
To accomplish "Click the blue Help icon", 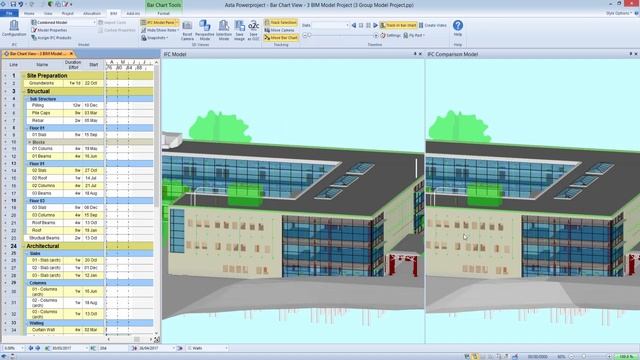I will tap(458, 25).
